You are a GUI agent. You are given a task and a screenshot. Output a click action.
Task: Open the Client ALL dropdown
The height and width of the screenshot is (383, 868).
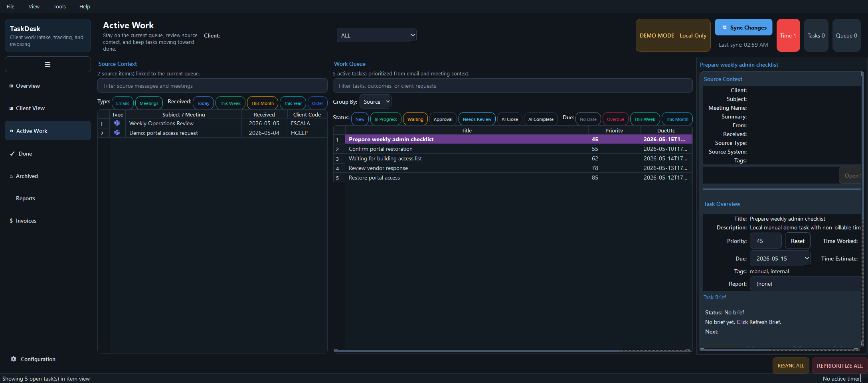click(376, 36)
